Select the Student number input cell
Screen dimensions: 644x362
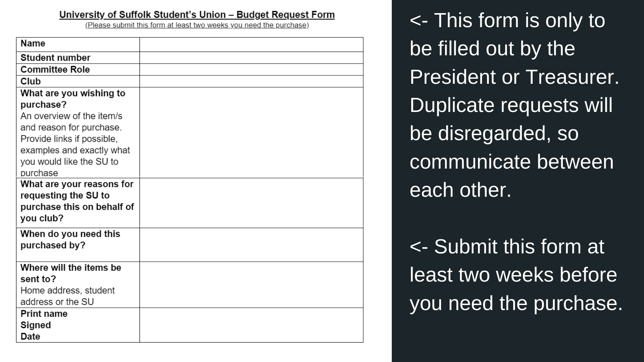tap(251, 58)
